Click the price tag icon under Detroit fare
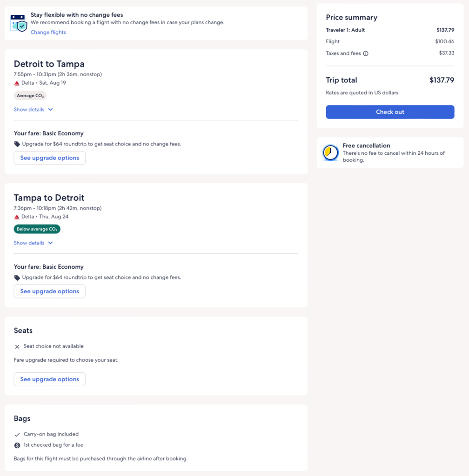 point(17,144)
